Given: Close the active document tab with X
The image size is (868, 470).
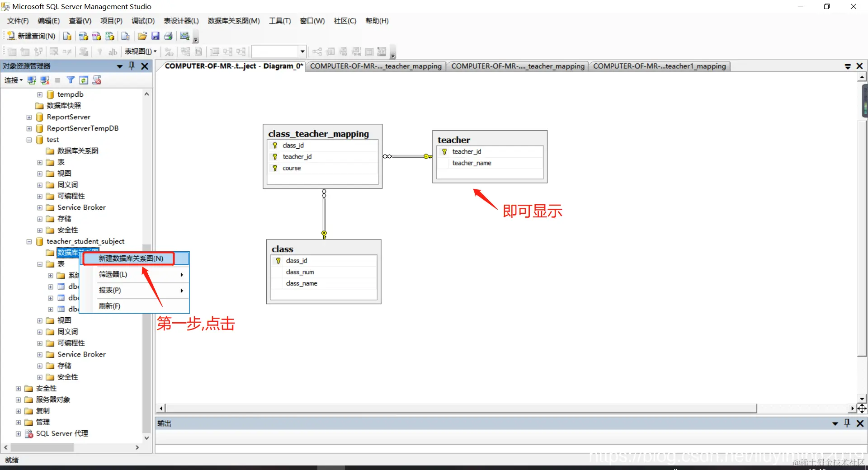Looking at the screenshot, I should (x=859, y=66).
